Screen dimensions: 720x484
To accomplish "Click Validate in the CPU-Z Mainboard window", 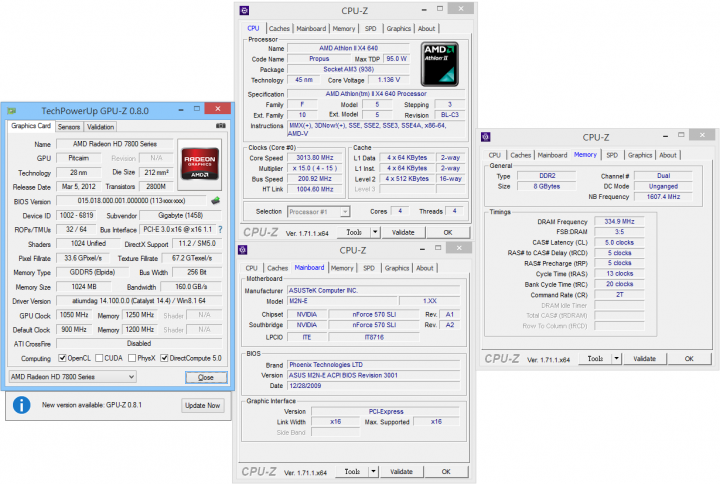I will [x=401, y=472].
